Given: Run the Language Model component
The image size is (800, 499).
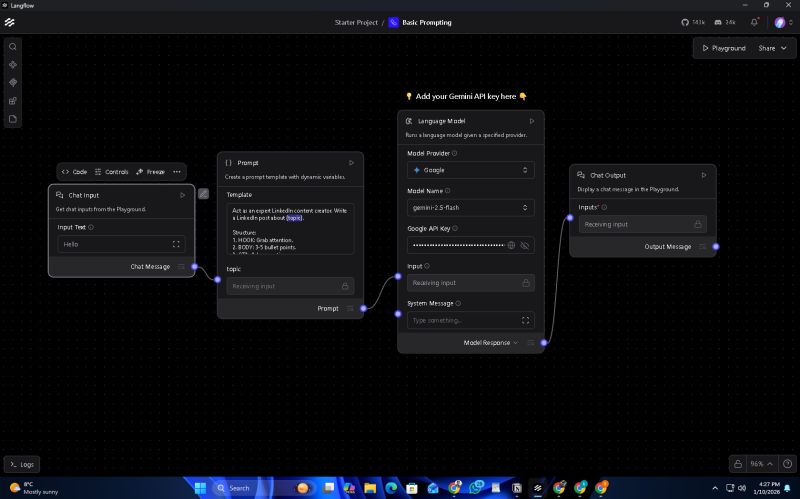Looking at the screenshot, I should pos(532,121).
